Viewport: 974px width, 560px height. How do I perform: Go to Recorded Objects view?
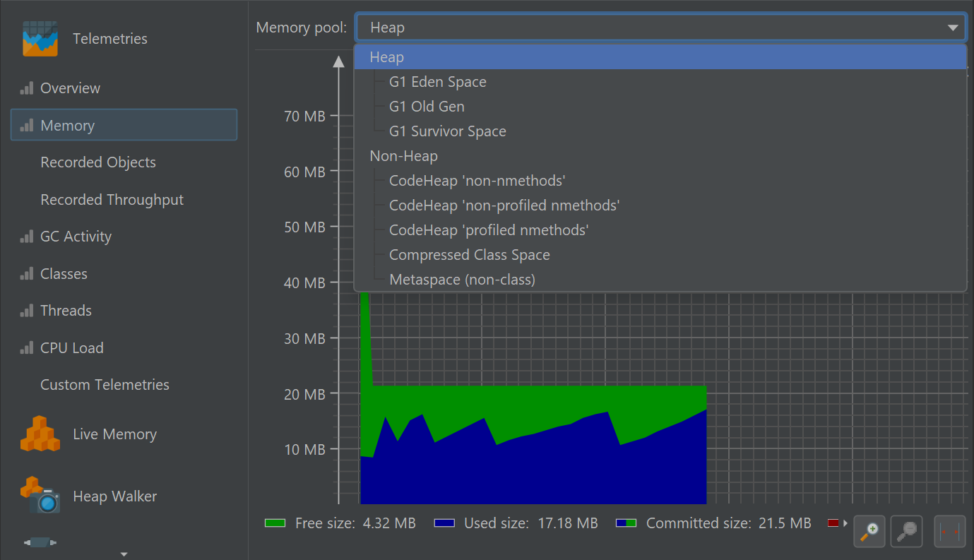pyautogui.click(x=97, y=162)
